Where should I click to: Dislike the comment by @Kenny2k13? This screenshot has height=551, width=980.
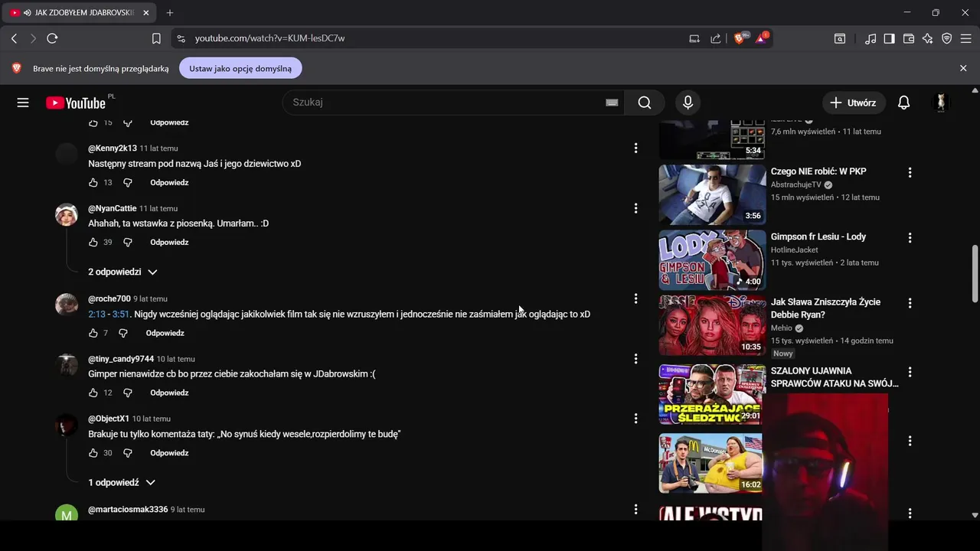tap(128, 182)
